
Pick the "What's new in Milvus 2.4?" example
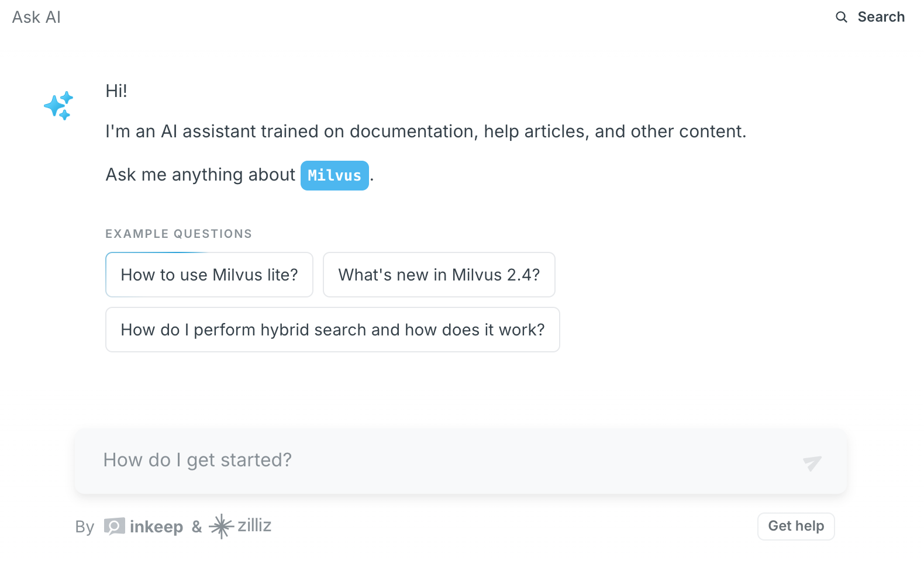439,275
